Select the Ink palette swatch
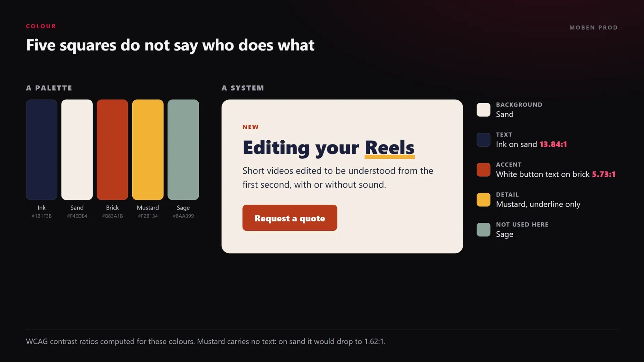Screen dimensions: 644x362 42,150
